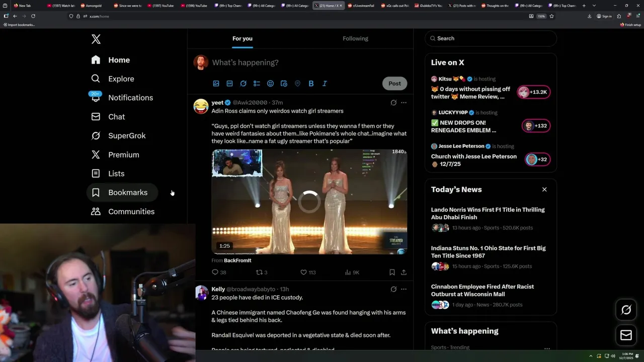
Task: Go back in browser history
Action: [15, 16]
